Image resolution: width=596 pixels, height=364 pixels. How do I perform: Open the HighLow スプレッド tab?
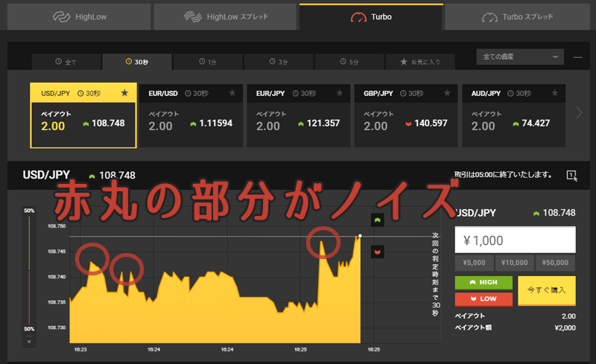226,16
